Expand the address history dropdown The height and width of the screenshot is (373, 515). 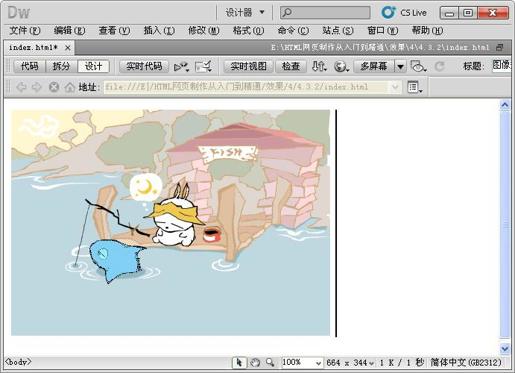point(395,87)
